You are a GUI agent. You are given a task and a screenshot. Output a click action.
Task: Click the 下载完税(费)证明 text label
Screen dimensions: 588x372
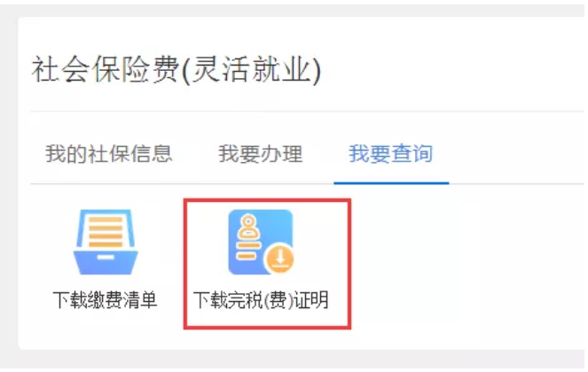[x=261, y=300]
